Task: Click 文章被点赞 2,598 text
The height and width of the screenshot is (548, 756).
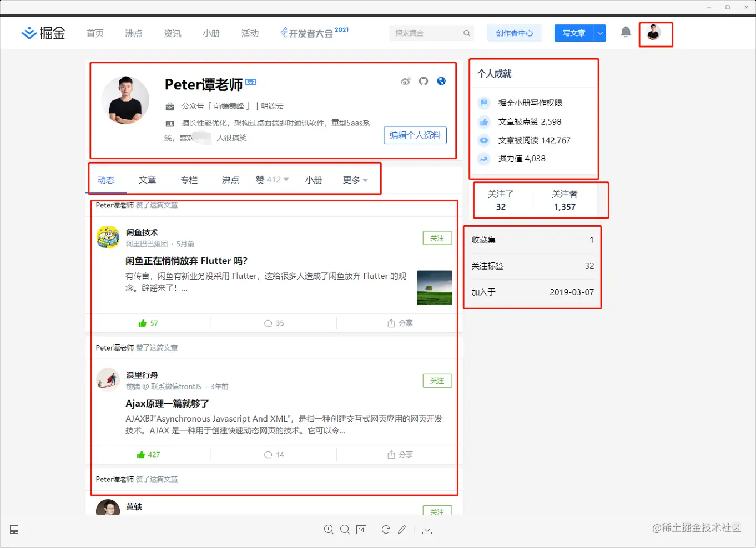Action: click(530, 122)
